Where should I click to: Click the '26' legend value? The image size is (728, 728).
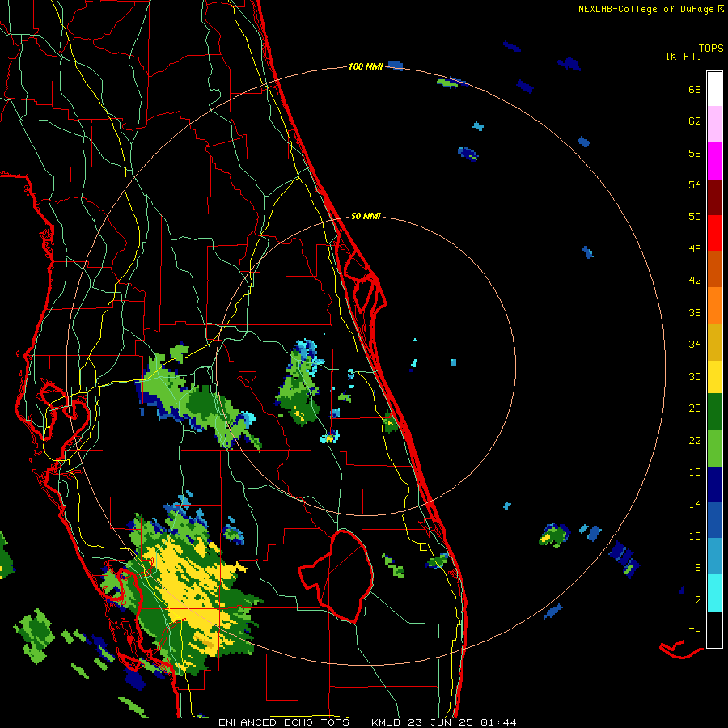coord(695,408)
